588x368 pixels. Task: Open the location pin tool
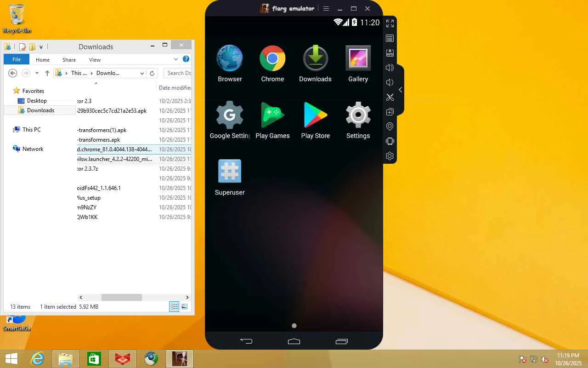click(x=390, y=126)
